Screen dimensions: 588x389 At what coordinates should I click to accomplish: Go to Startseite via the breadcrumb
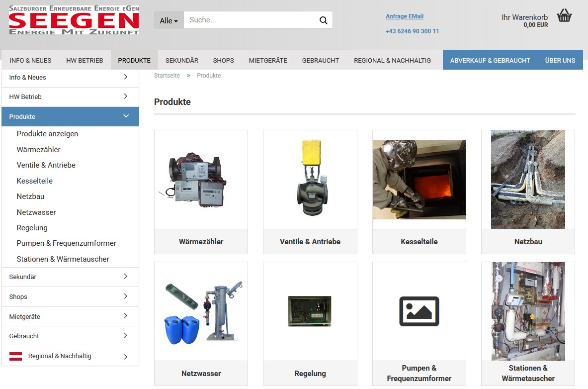click(167, 76)
